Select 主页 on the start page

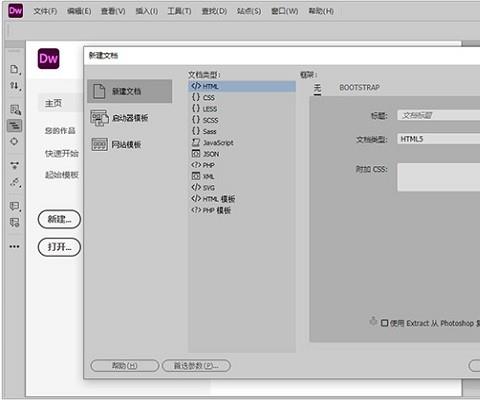[x=53, y=103]
